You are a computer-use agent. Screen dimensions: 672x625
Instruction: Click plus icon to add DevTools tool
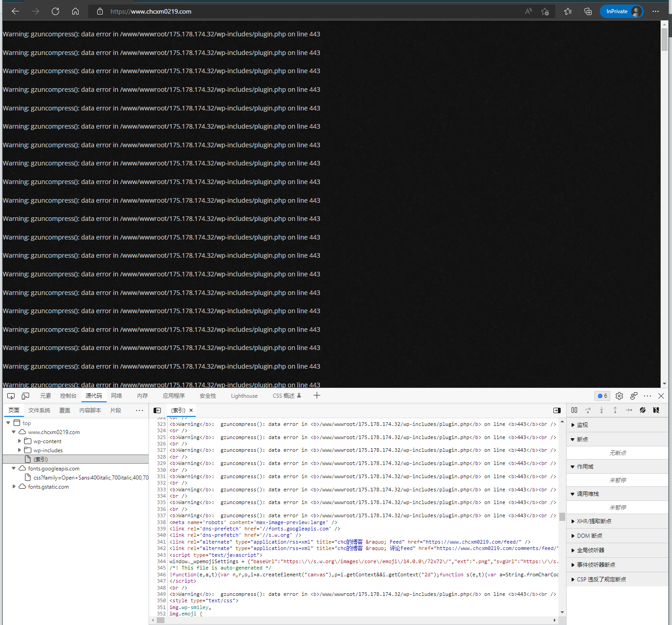pos(317,395)
